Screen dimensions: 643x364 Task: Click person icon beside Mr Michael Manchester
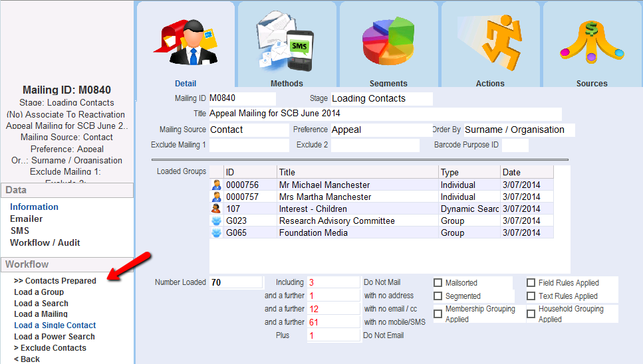point(216,185)
